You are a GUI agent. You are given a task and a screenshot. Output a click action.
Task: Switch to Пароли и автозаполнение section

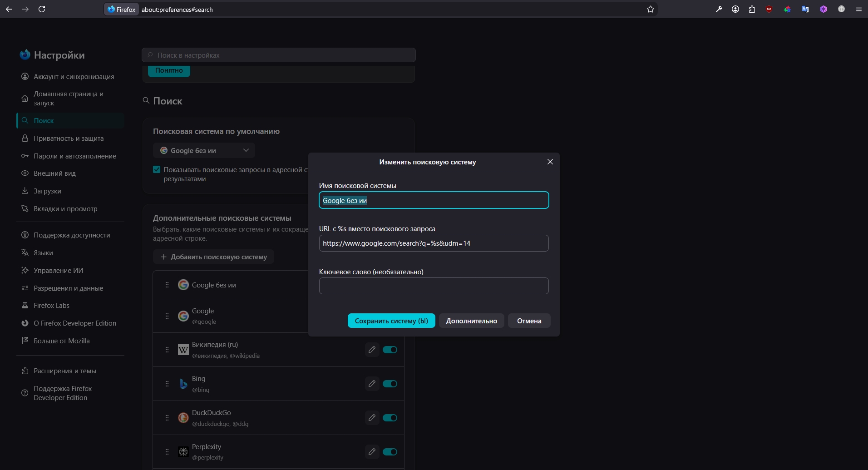click(70, 156)
